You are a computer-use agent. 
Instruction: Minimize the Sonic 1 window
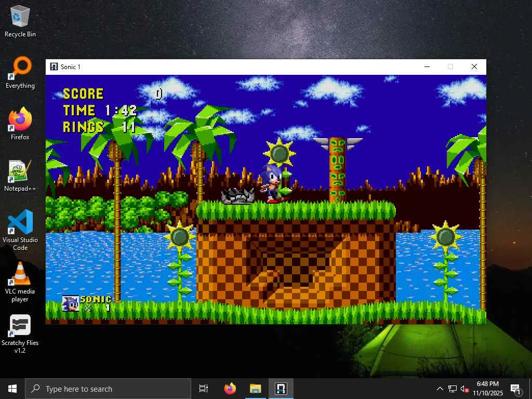click(427, 67)
